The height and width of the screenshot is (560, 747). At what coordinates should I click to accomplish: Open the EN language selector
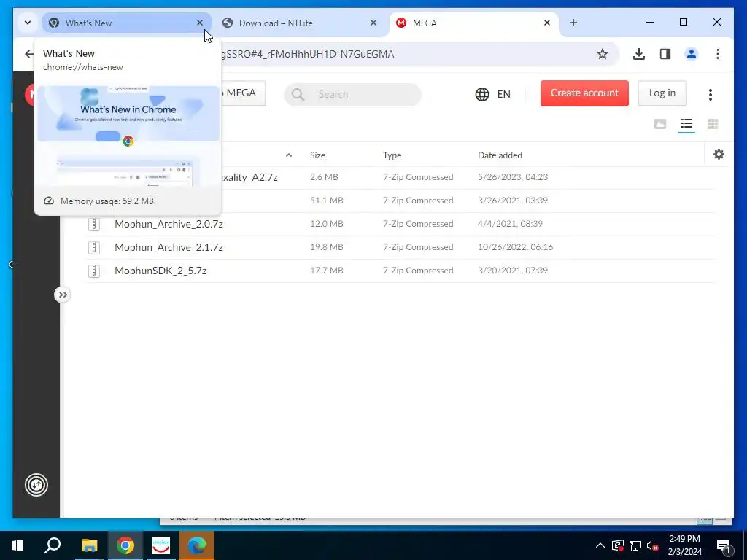click(492, 94)
